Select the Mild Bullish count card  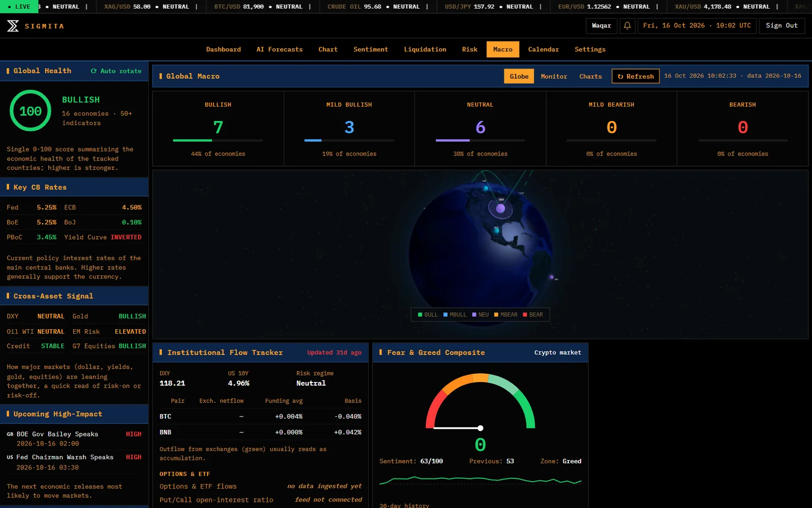[349, 129]
